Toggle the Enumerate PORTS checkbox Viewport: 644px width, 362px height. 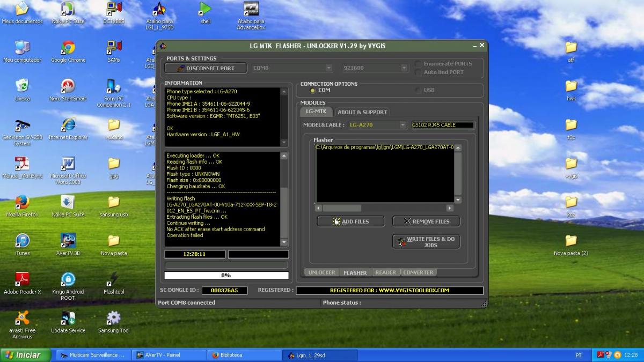point(418,64)
